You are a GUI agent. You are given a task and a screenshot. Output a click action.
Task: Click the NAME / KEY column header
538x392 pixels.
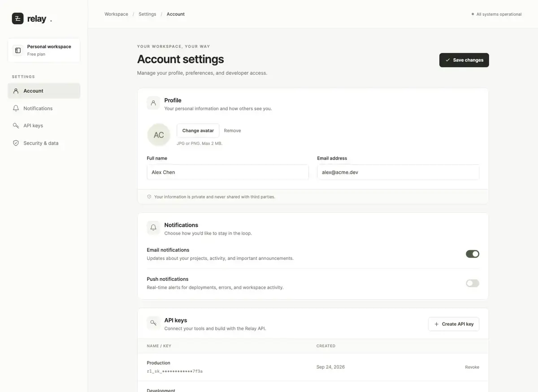159,346
